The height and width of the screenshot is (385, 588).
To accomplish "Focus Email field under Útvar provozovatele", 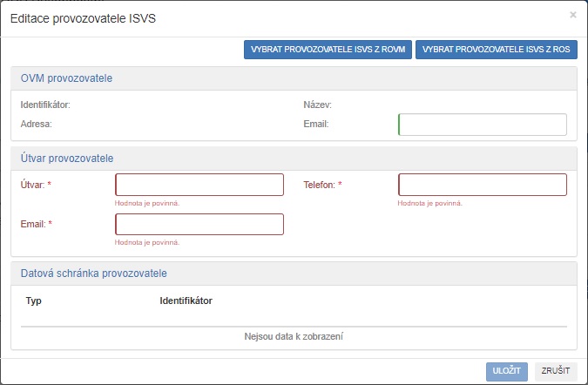I will coord(199,225).
